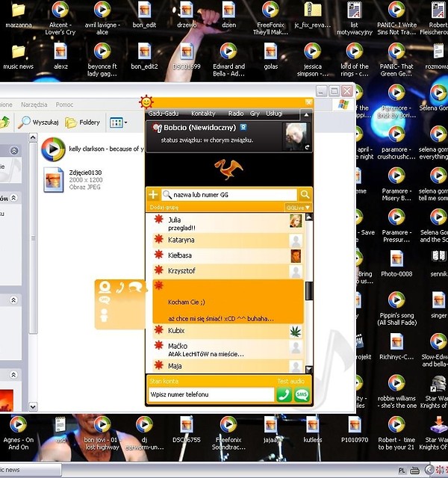The image size is (448, 478).
Task: Select contact Kataryna
Action: tap(228, 240)
